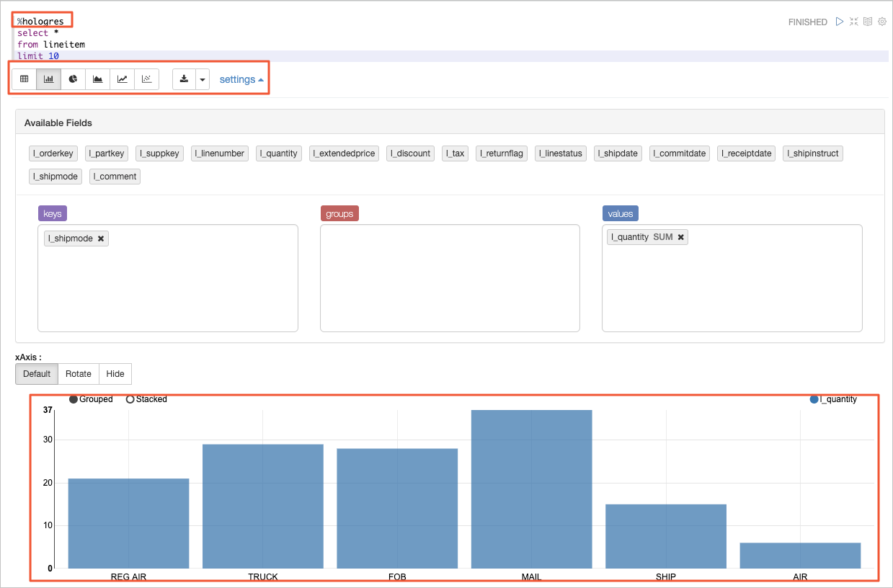
Task: Click the MAIL bar in the chart
Action: coord(532,489)
